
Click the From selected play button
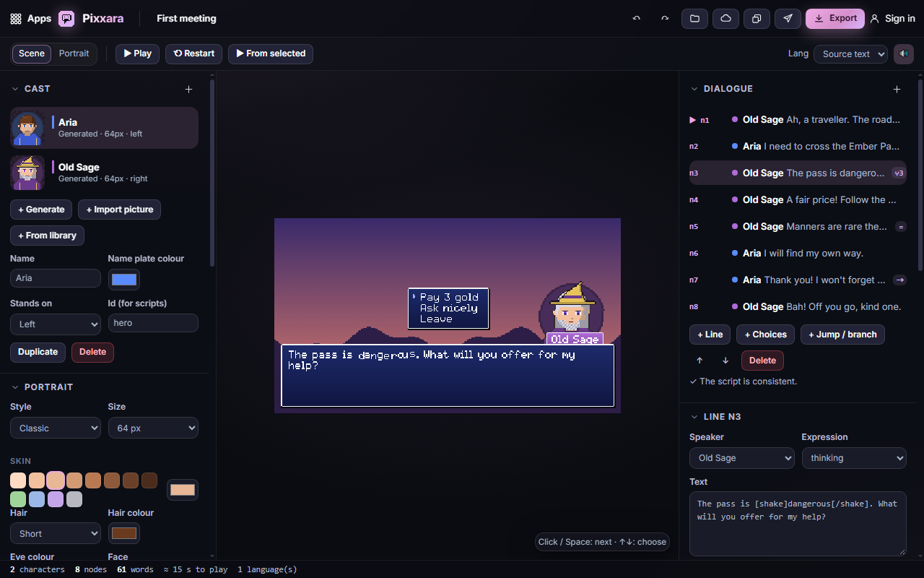pyautogui.click(x=271, y=53)
